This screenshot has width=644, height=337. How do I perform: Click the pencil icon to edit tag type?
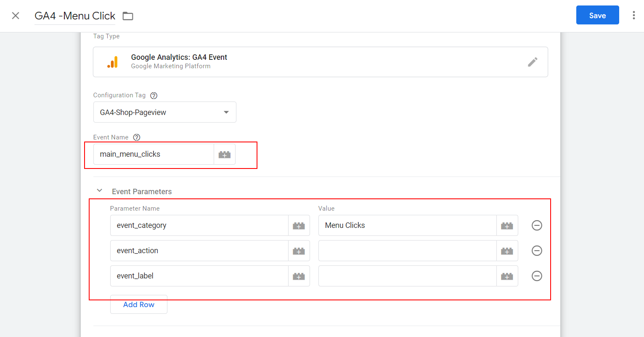pyautogui.click(x=533, y=62)
